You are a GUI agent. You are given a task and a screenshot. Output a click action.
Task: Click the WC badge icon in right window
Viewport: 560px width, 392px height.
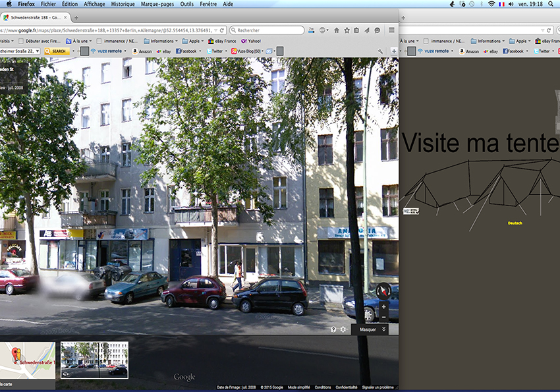410,211
